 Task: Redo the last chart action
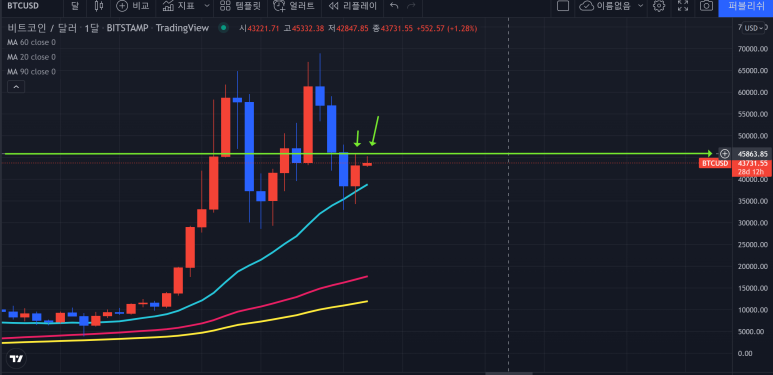[x=411, y=6]
